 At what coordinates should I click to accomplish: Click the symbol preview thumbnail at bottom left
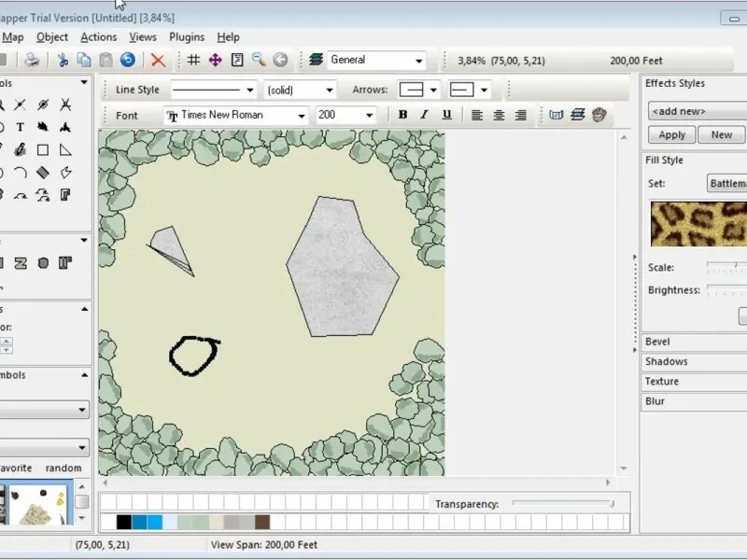[38, 505]
